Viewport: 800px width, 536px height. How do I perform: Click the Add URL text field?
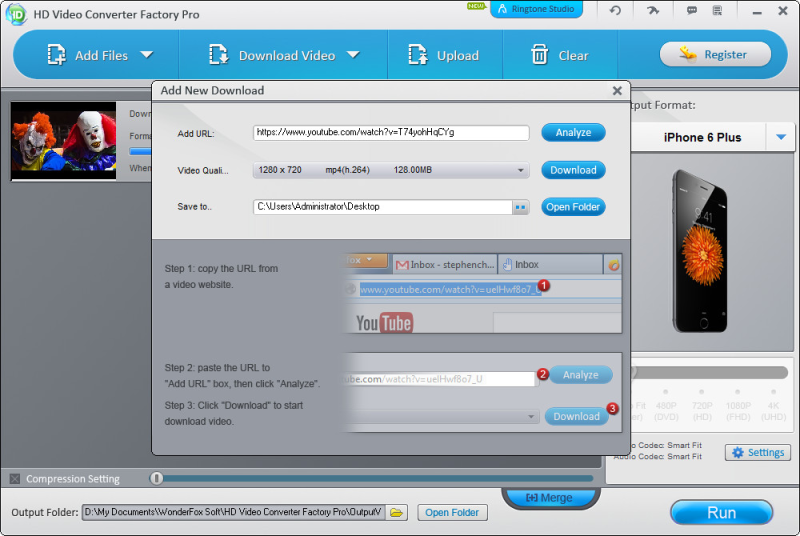tap(390, 132)
